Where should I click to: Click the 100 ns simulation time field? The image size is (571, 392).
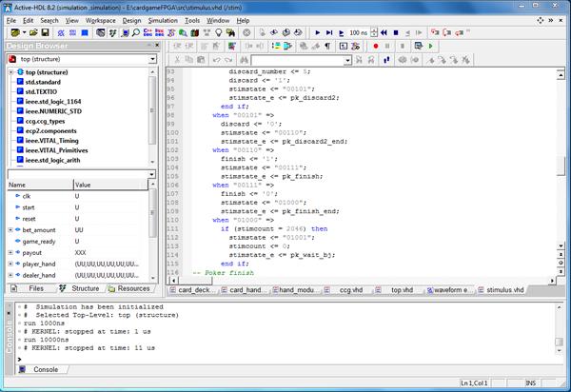pyautogui.click(x=358, y=32)
